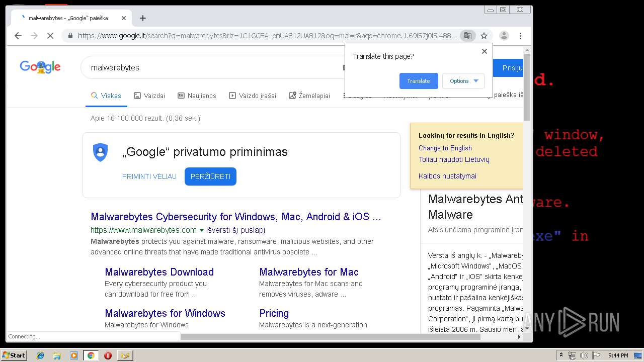Open the Chrome profile avatar
Screen dimensions: 644x362
(504, 36)
